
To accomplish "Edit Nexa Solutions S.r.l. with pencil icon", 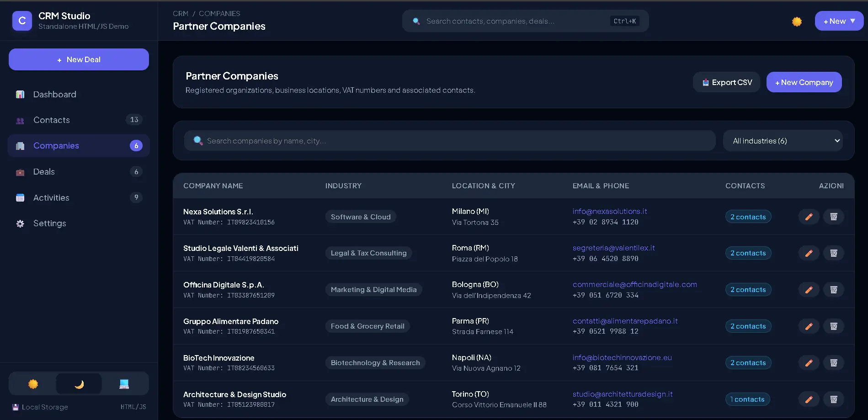I will click(x=809, y=217).
